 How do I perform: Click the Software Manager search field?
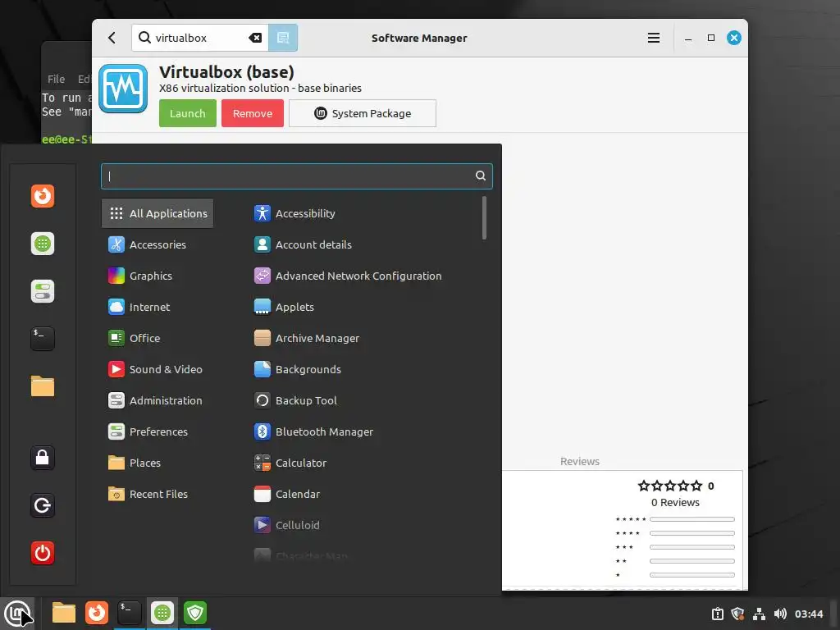point(199,38)
